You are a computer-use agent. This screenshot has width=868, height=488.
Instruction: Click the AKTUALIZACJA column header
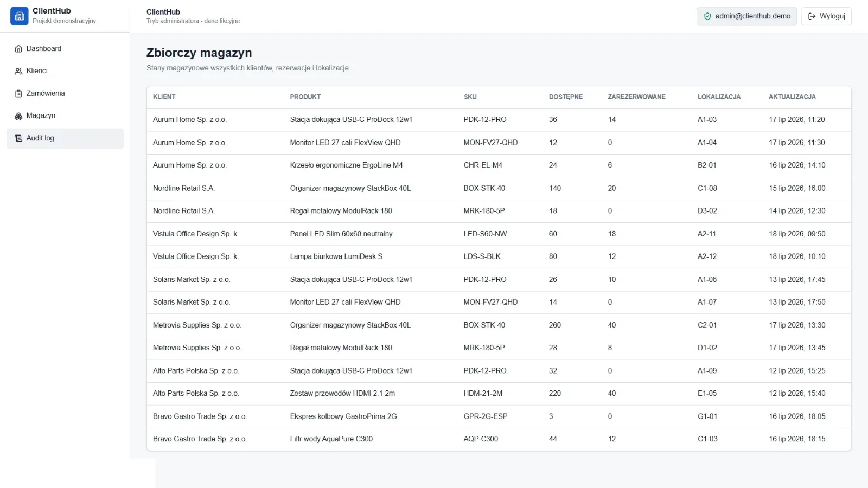(792, 97)
